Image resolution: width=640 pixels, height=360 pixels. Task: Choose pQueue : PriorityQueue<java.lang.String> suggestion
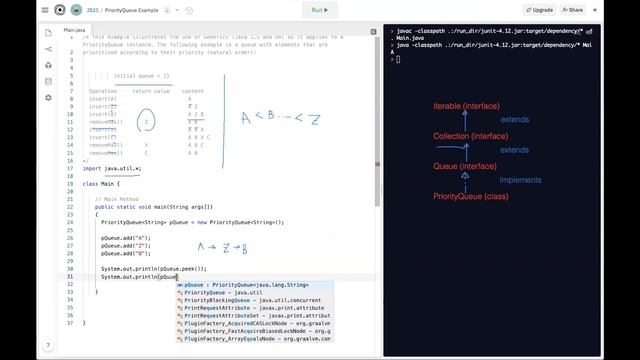pyautogui.click(x=255, y=285)
